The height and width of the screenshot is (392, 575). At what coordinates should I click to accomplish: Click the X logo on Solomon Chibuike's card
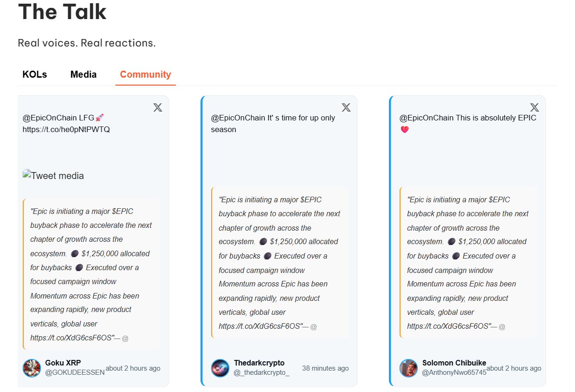point(535,107)
